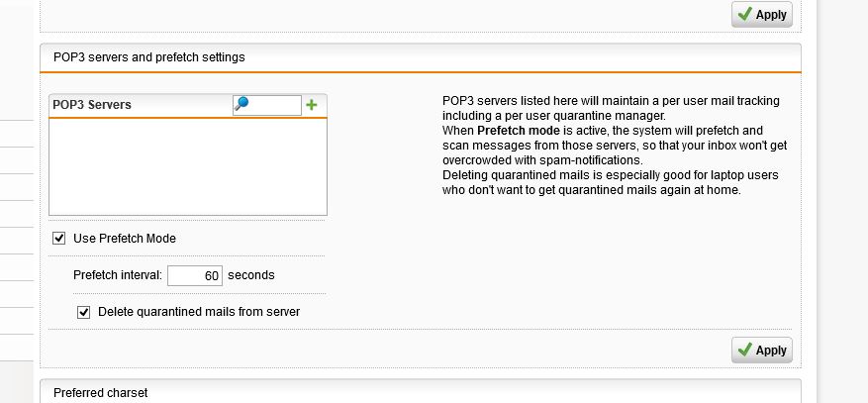Image resolution: width=868 pixels, height=403 pixels.
Task: Click the green plus to add POP3 server
Action: 312,105
